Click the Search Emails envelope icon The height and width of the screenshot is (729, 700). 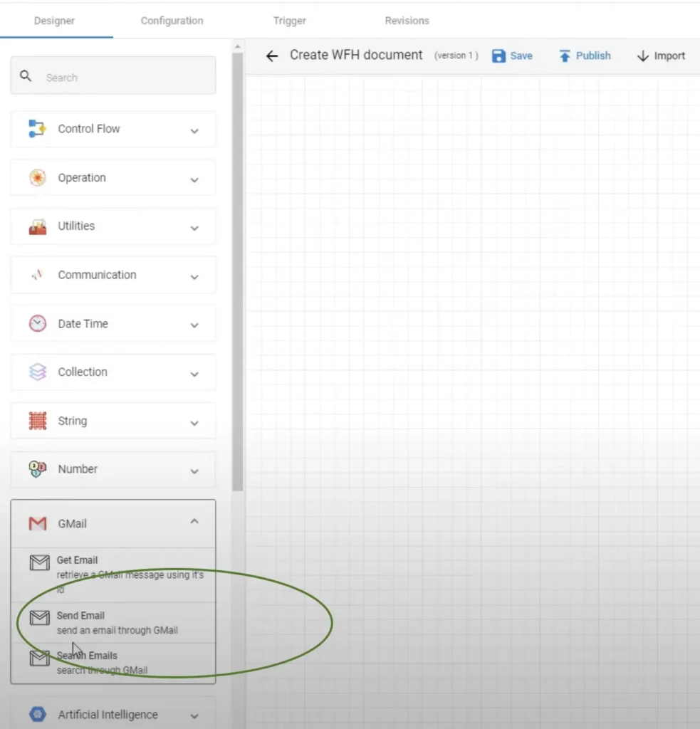click(40, 658)
